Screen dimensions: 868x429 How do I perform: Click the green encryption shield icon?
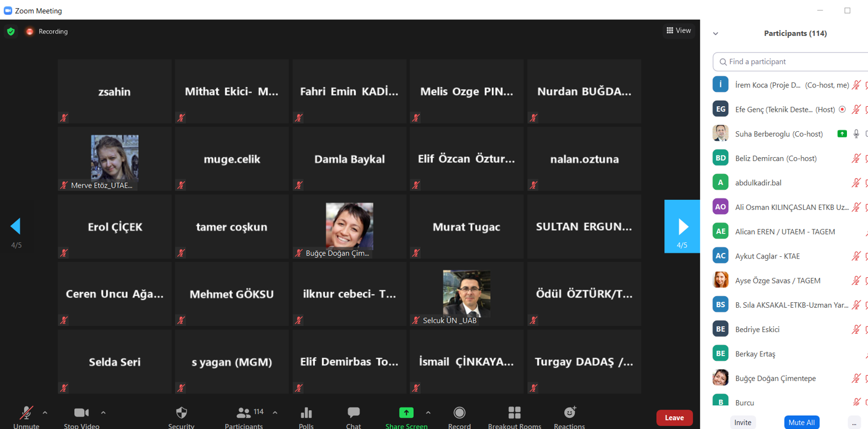(11, 32)
